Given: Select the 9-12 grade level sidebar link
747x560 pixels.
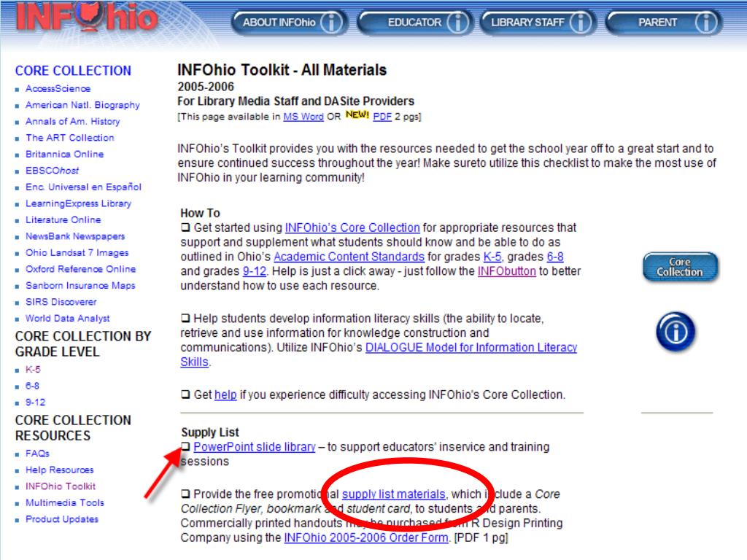Looking at the screenshot, I should click(35, 402).
